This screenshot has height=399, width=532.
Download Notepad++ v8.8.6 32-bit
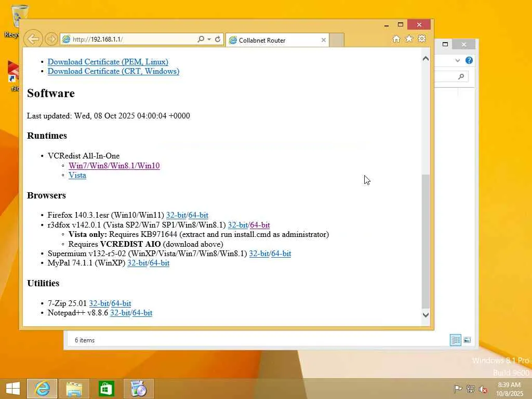tap(120, 313)
